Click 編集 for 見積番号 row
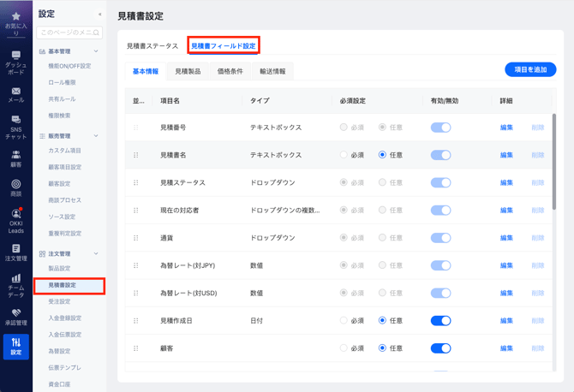This screenshot has height=392, width=574. tap(506, 128)
